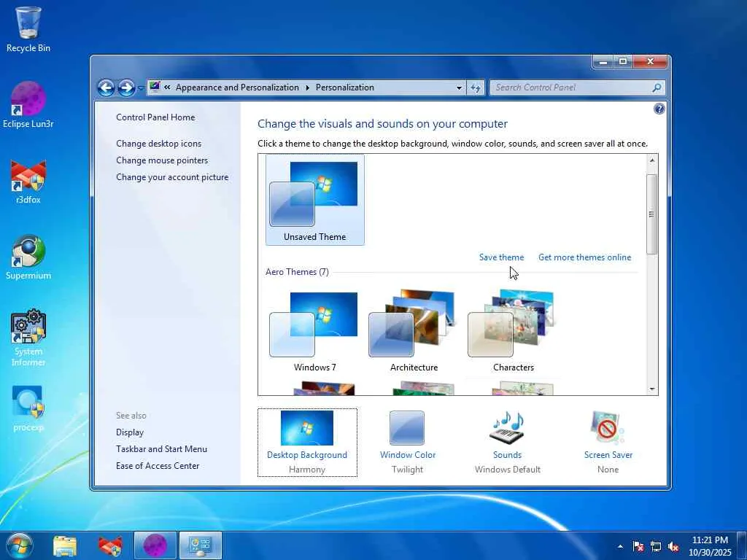Open Change desktop icons
747x560 pixels.
[158, 144]
